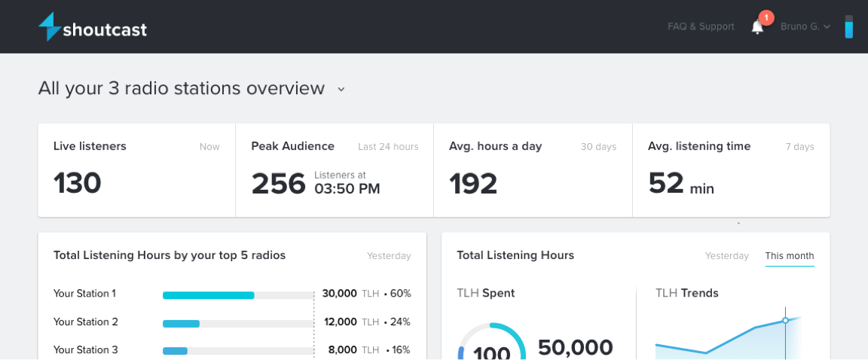This screenshot has width=868, height=360.
Task: Open the Avg. listening time card
Action: [x=731, y=171]
